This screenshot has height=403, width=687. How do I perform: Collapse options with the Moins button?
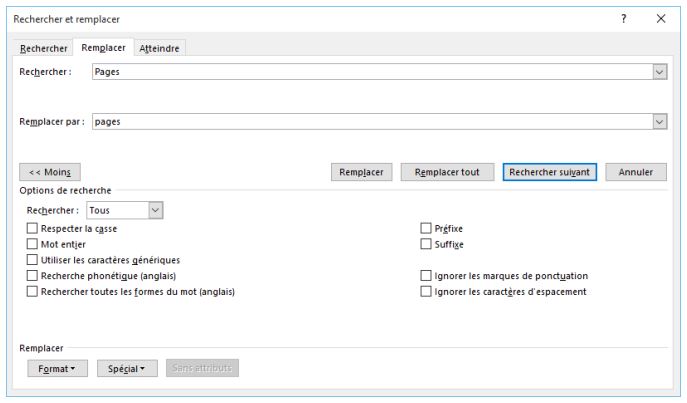(x=50, y=172)
